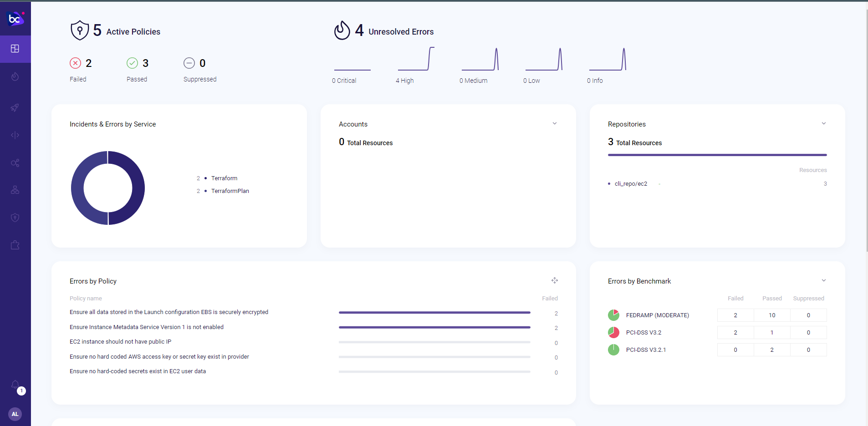This screenshot has width=868, height=426.
Task: Open the code brackets icon in sidebar
Action: click(15, 135)
